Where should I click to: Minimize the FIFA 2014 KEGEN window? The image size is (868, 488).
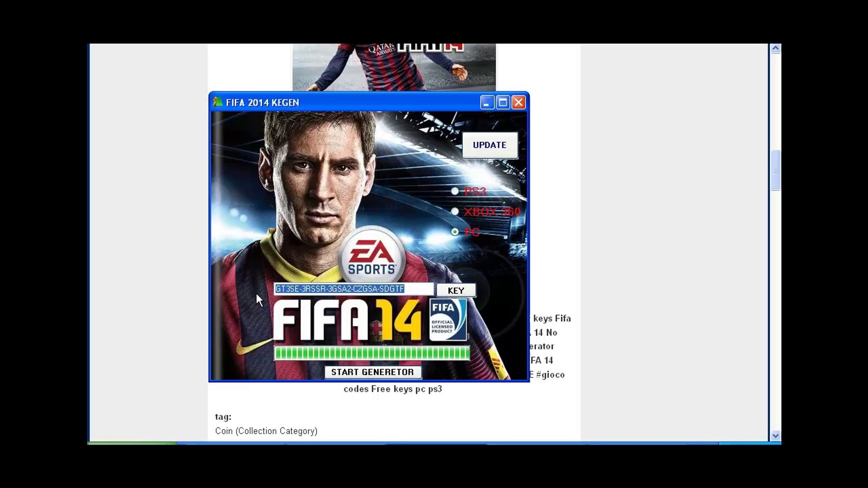coord(486,103)
